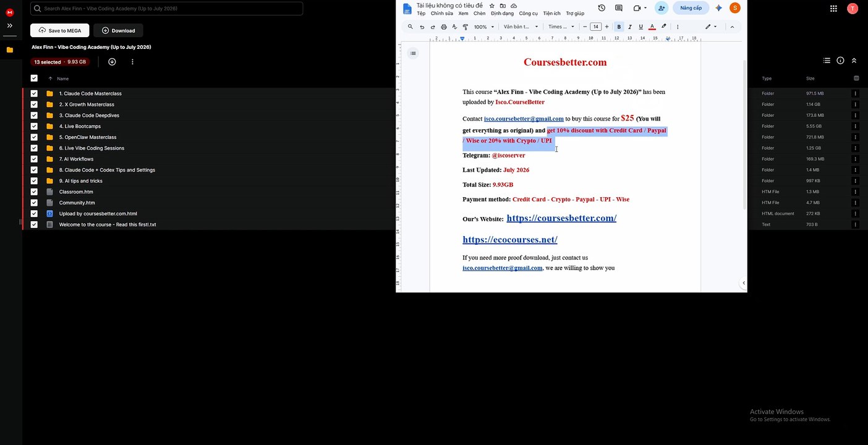The image size is (868, 445).
Task: Open more options for Community.htm row
Action: click(856, 203)
